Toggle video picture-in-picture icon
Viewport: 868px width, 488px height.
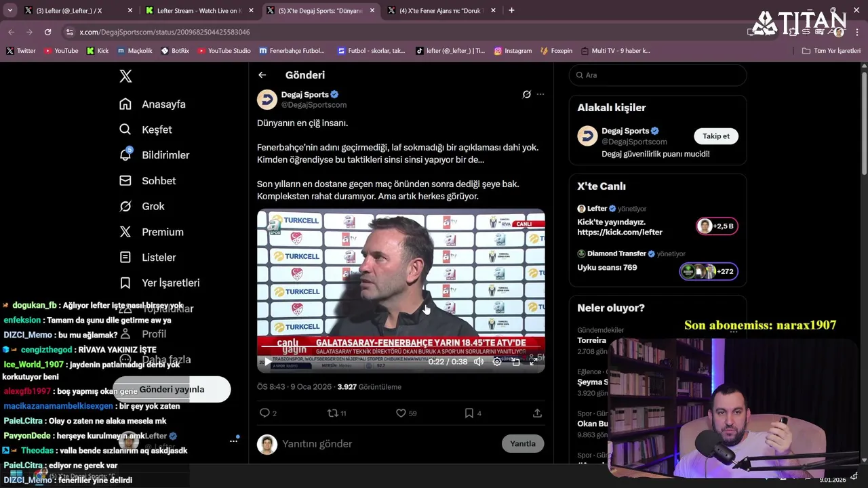tap(515, 362)
